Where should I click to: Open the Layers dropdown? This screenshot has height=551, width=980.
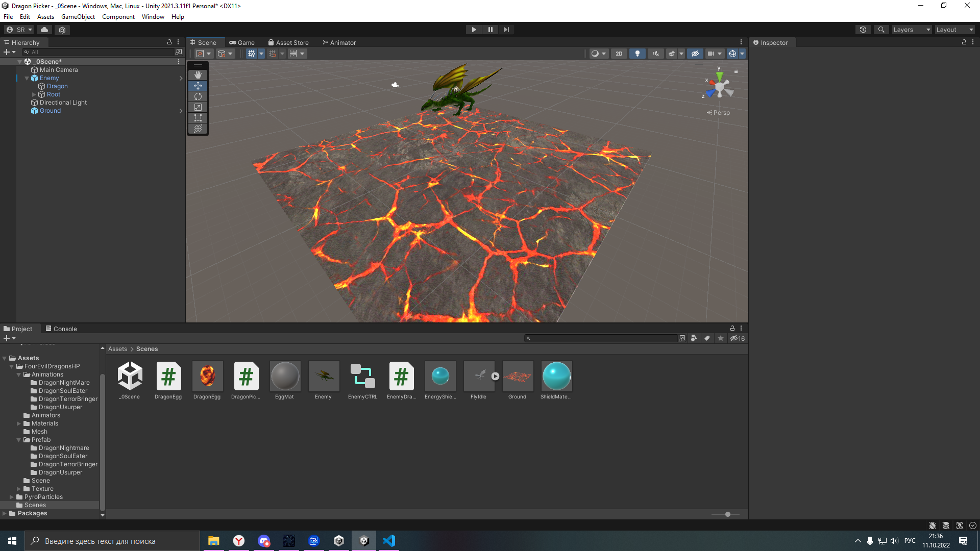[911, 30]
